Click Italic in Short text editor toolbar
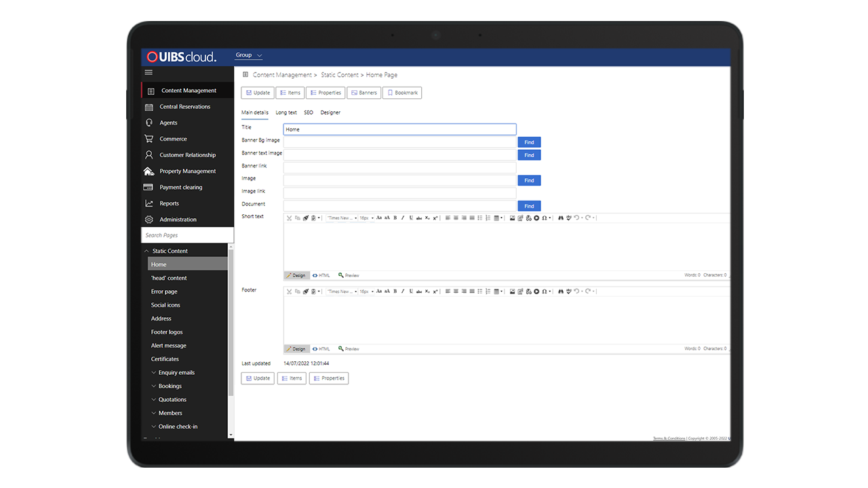The width and height of the screenshot is (868, 488). coord(403,218)
